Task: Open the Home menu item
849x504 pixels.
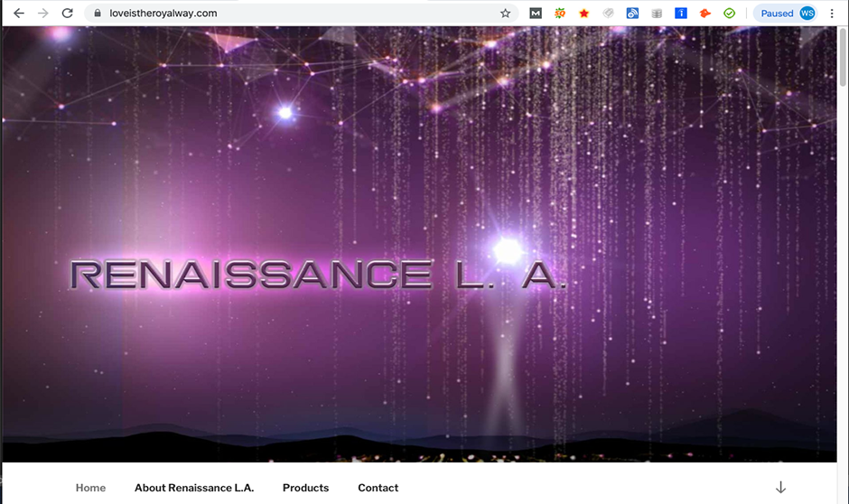Action: click(90, 488)
